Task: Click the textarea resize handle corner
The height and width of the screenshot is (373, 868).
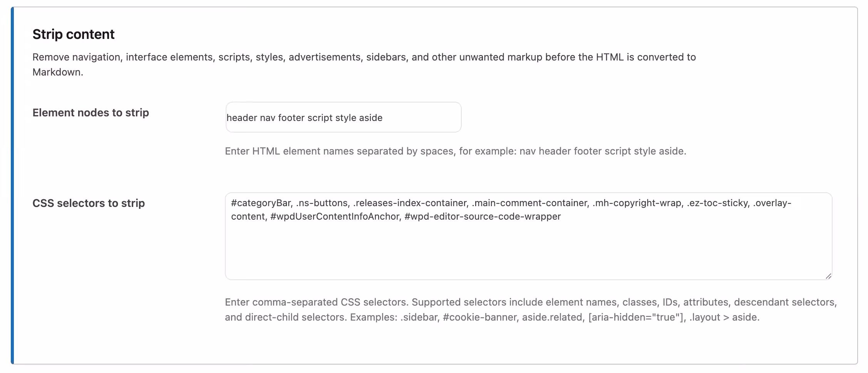Action: [x=828, y=276]
